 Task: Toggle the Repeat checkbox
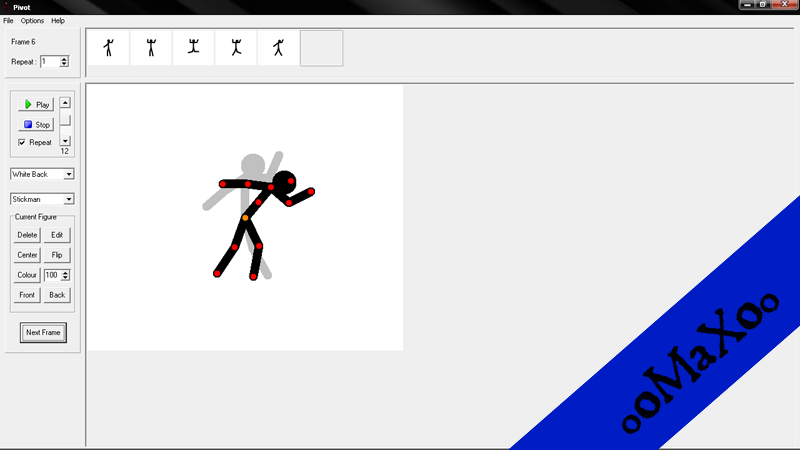click(x=22, y=142)
